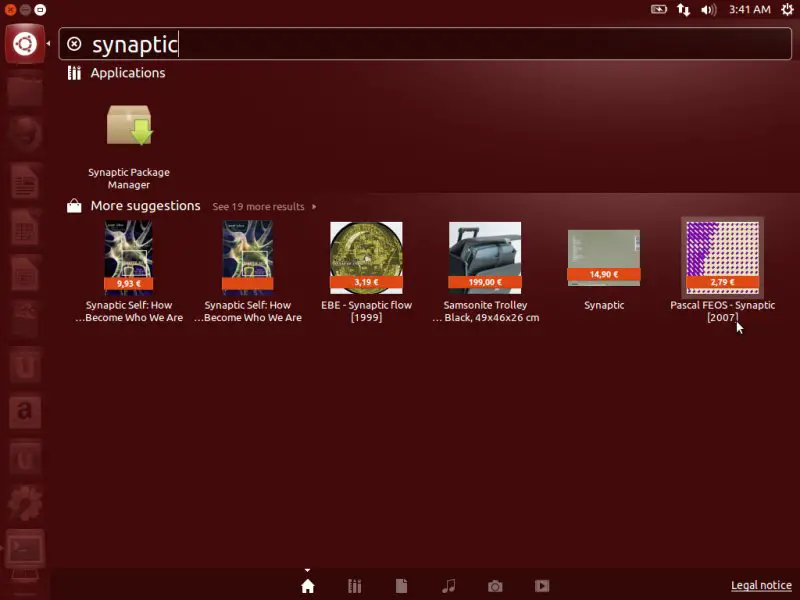Click the Ubuntu Dash home launcher button

coord(25,44)
